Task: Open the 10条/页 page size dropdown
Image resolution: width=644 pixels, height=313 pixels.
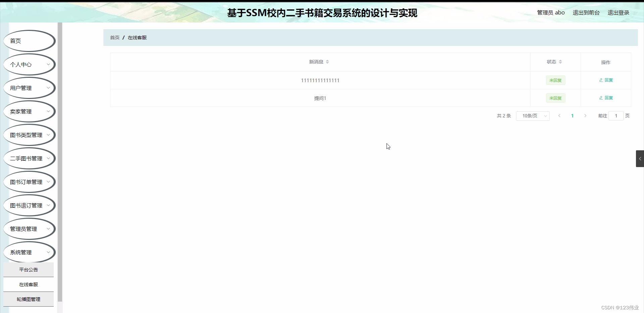Action: [532, 115]
